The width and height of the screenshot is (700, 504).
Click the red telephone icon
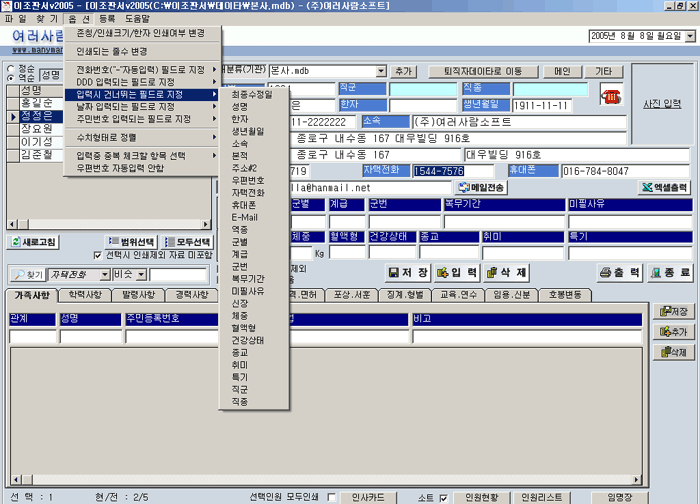click(610, 94)
